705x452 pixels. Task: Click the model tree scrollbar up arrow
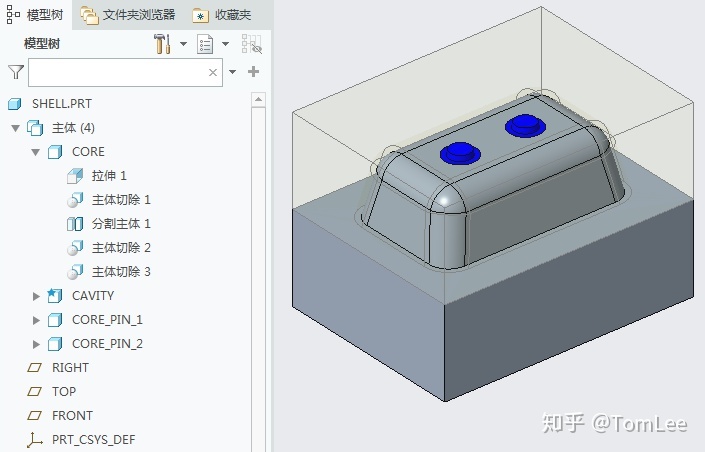[258, 101]
